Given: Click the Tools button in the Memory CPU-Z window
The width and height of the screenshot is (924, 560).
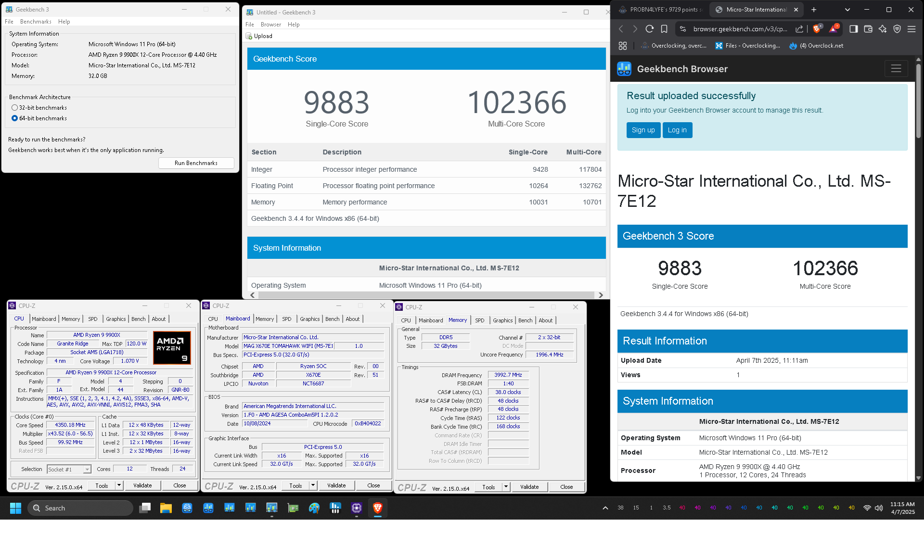Looking at the screenshot, I should [x=488, y=487].
